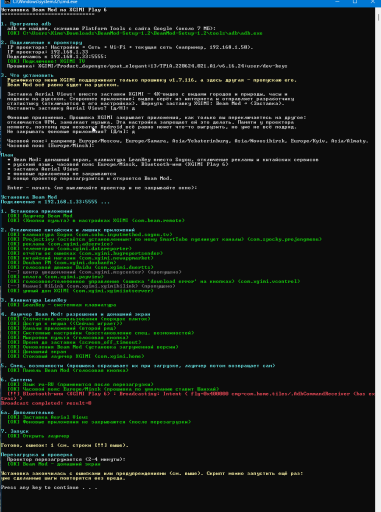The height and width of the screenshot is (512, 381).
Task: Click the 'Douban FM' OK line
Action: (x=62, y=262)
